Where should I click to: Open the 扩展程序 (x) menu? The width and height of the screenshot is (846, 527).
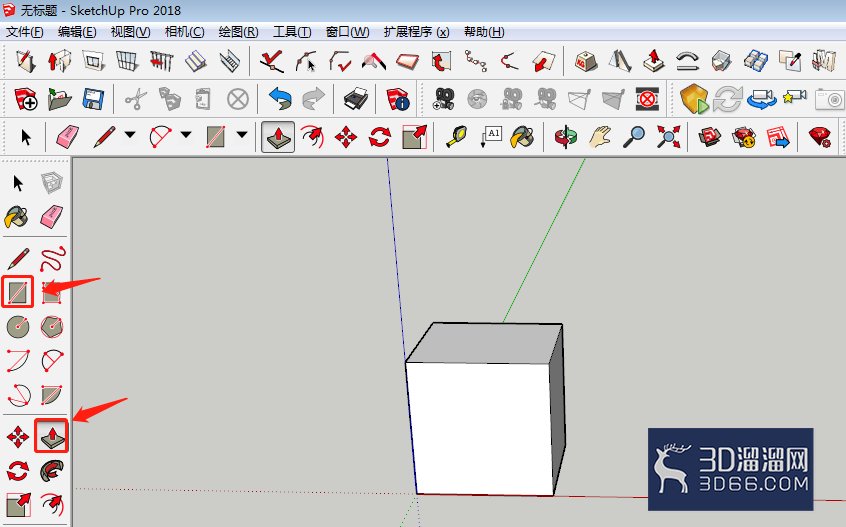click(x=416, y=32)
